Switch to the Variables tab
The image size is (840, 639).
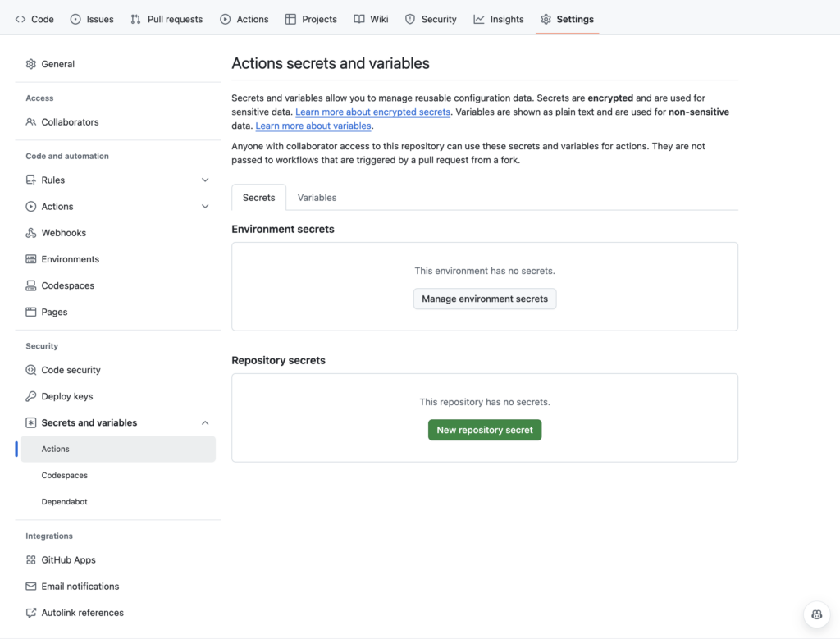(x=317, y=198)
